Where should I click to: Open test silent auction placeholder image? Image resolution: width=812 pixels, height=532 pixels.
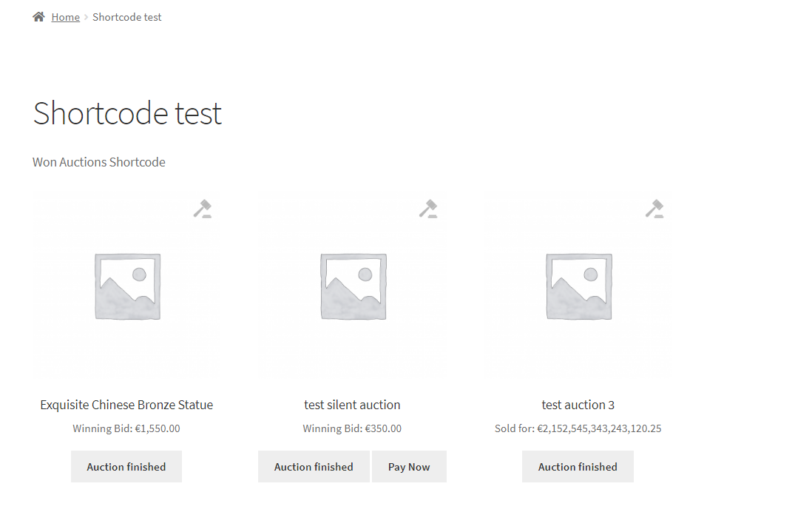pos(353,286)
